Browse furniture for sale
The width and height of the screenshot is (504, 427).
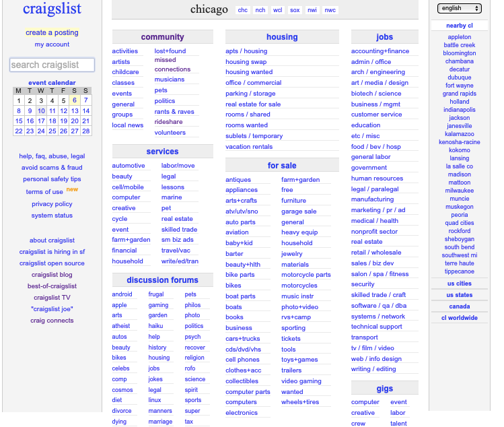coord(293,201)
